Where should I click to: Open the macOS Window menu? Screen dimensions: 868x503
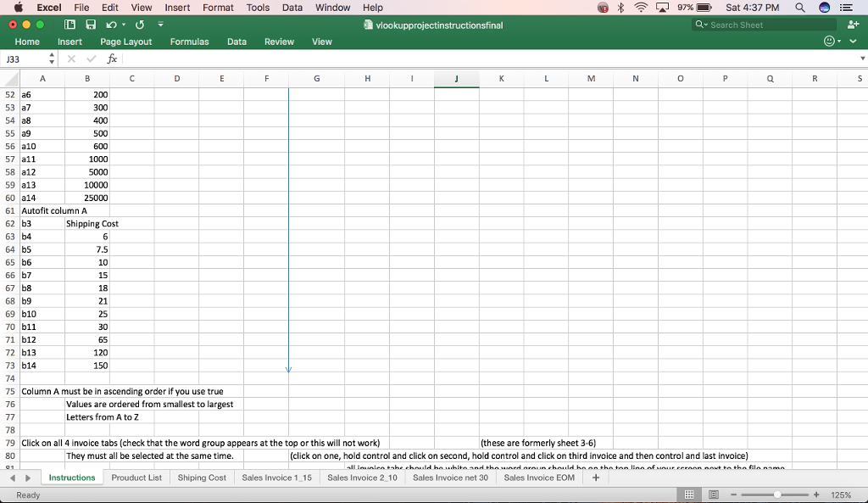tap(332, 8)
